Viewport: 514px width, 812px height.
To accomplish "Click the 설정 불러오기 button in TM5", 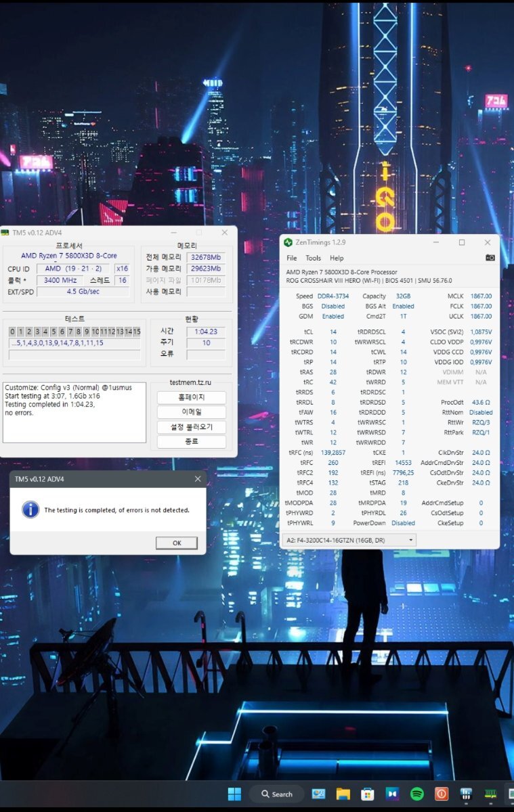I will 192,427.
